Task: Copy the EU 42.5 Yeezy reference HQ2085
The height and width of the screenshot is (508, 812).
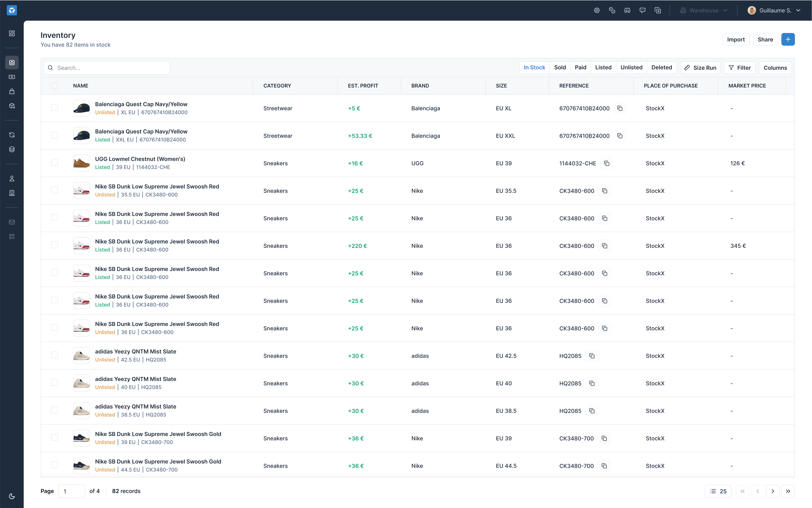Action: pos(592,356)
